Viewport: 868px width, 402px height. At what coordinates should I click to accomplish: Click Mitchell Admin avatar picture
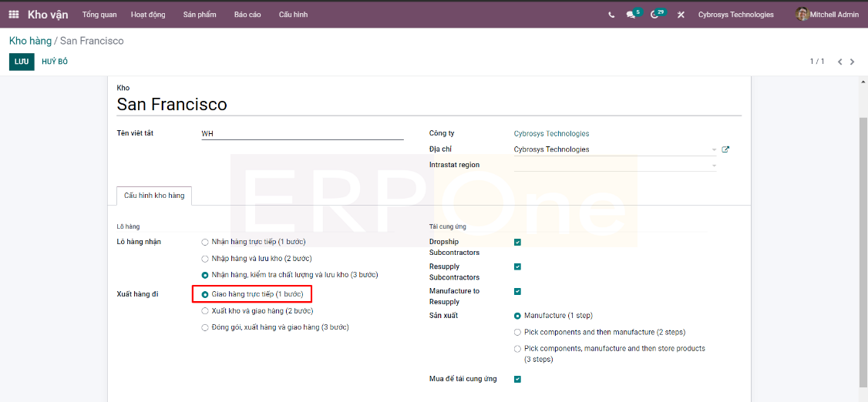(802, 15)
